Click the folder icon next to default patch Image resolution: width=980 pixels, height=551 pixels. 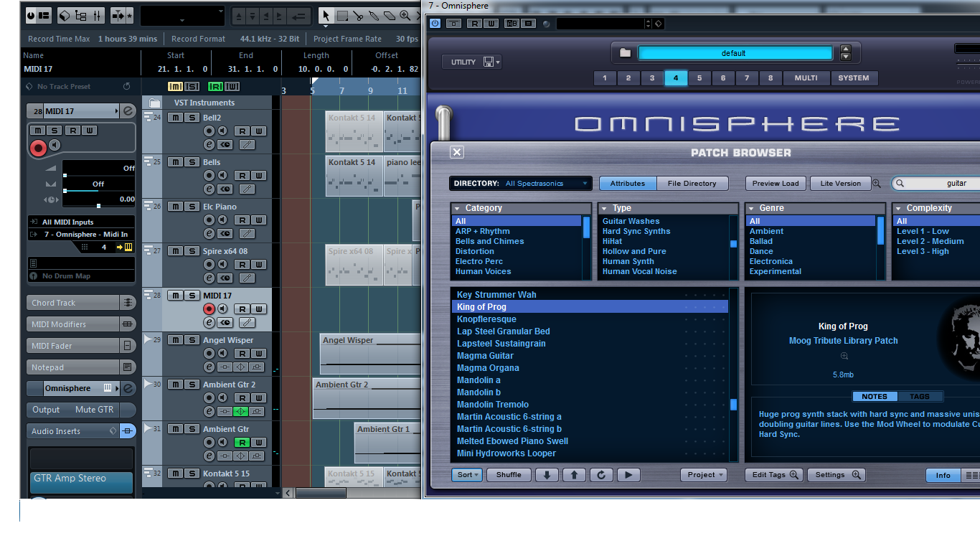point(625,53)
